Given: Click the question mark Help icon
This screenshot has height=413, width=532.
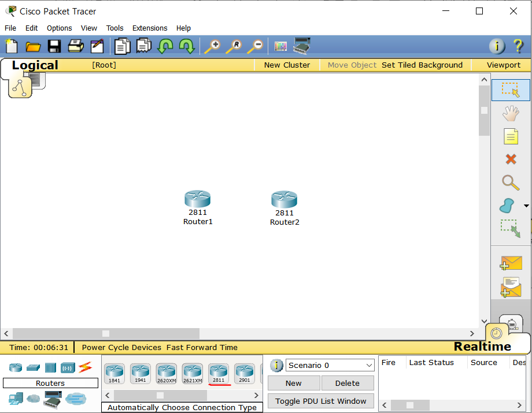Looking at the screenshot, I should (518, 46).
